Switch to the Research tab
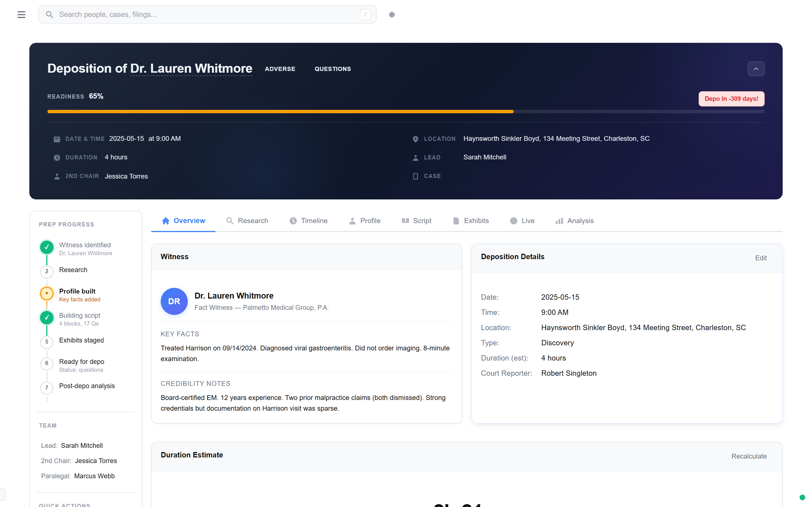Image resolution: width=812 pixels, height=507 pixels. coord(253,221)
